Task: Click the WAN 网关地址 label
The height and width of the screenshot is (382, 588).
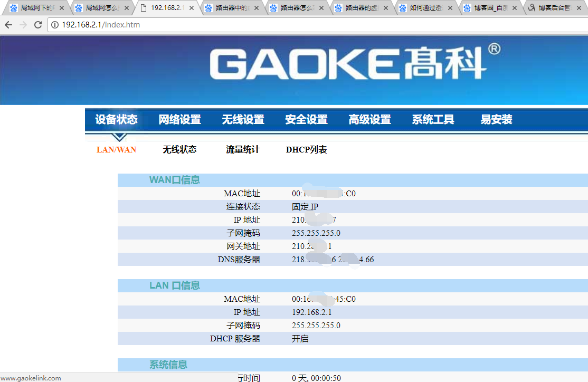Action: [243, 246]
